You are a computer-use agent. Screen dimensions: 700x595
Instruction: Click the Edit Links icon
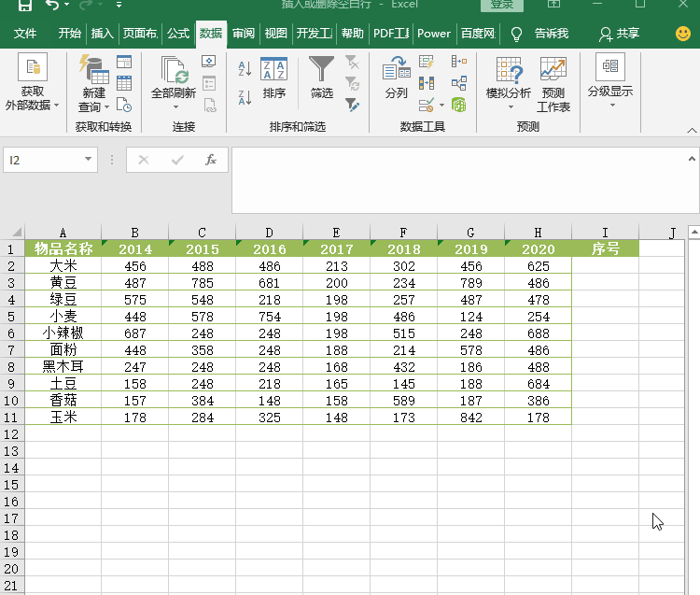tap(209, 106)
